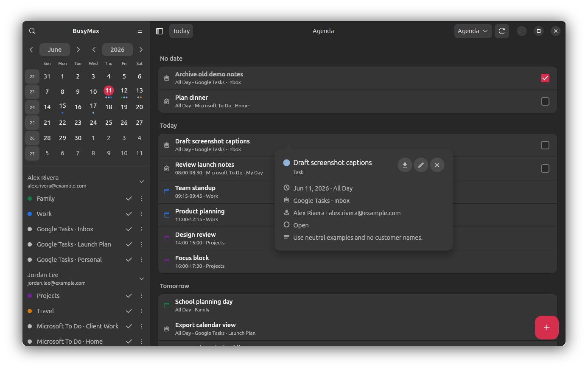Open options menu for Family calendar
This screenshot has height=370, width=588.
[x=142, y=199]
